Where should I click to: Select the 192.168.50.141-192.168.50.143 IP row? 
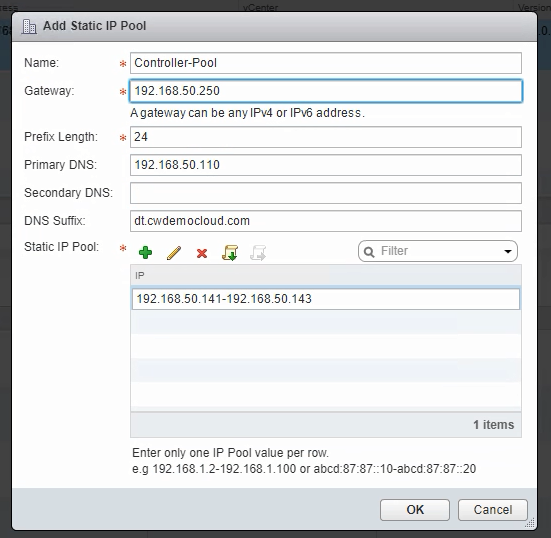pos(326,299)
